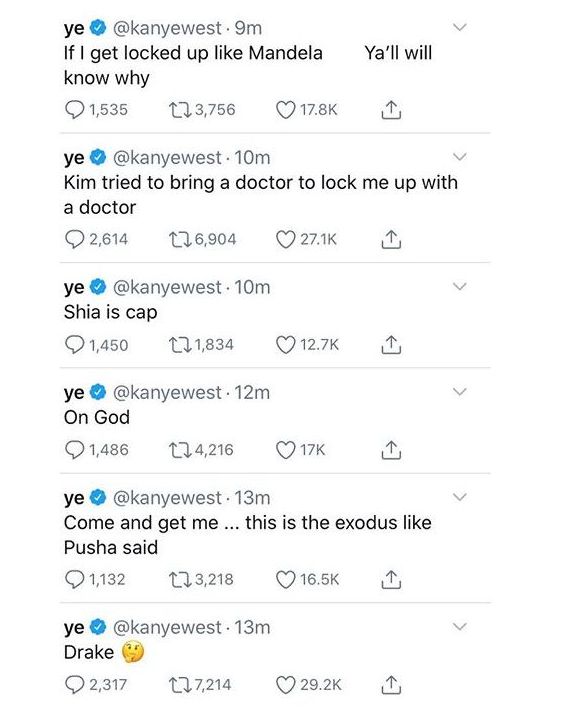Open @kanyewest handle on the 9m tweet
Image resolution: width=568 pixels, height=720 pixels.
tap(167, 28)
